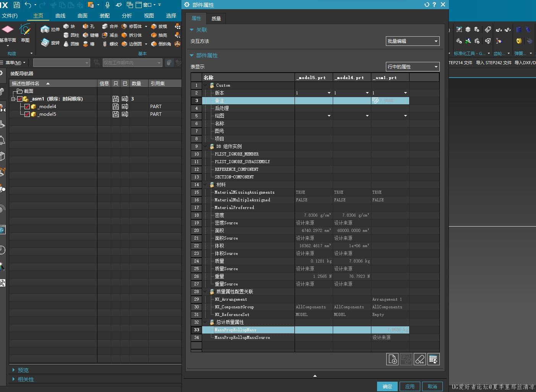The height and width of the screenshot is (392, 536).
Task: Select the 孔 hole tool
Action: click(88, 26)
